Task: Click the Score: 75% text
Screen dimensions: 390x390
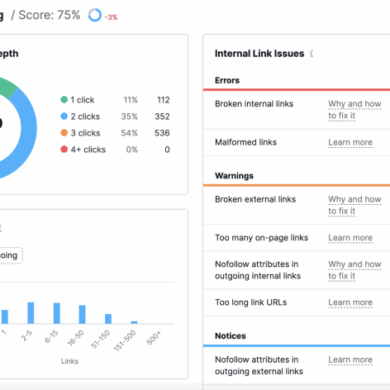Action: tap(49, 15)
